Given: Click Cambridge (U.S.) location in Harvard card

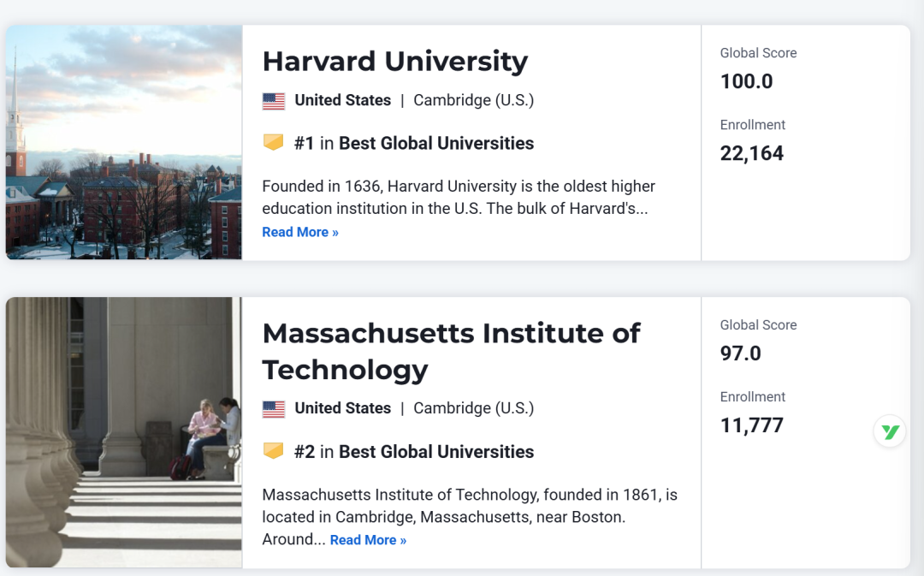Looking at the screenshot, I should pos(473,100).
